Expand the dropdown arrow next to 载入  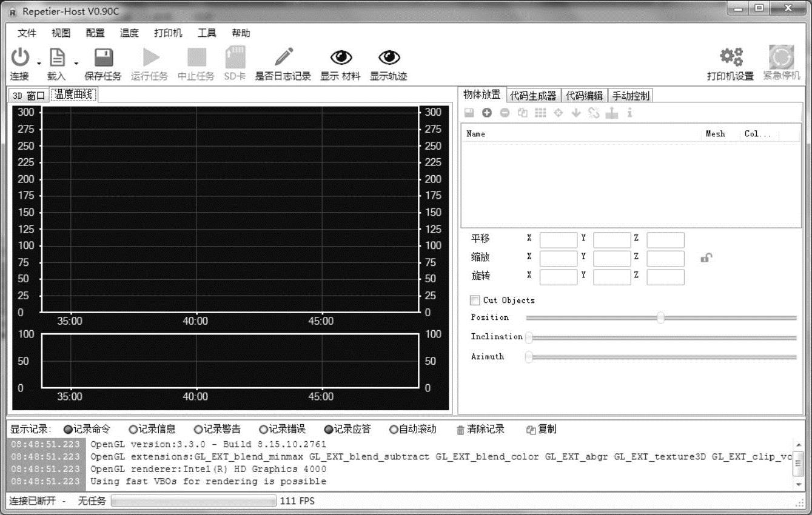click(x=76, y=63)
